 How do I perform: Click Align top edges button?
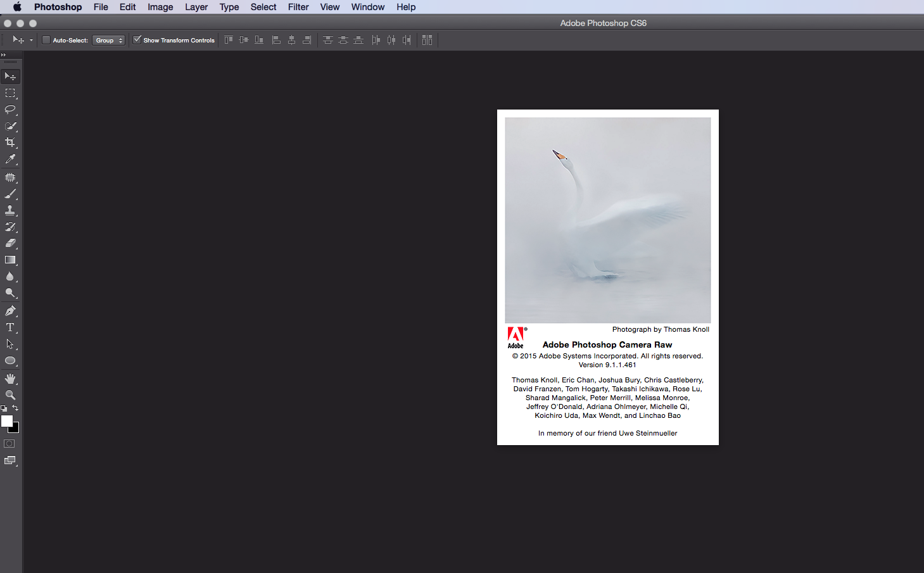coord(229,40)
